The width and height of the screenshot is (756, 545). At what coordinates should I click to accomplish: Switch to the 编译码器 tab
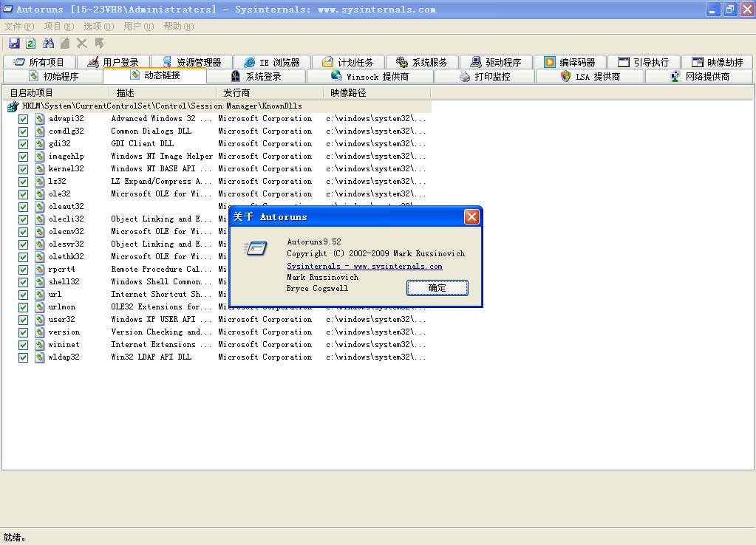(570, 62)
